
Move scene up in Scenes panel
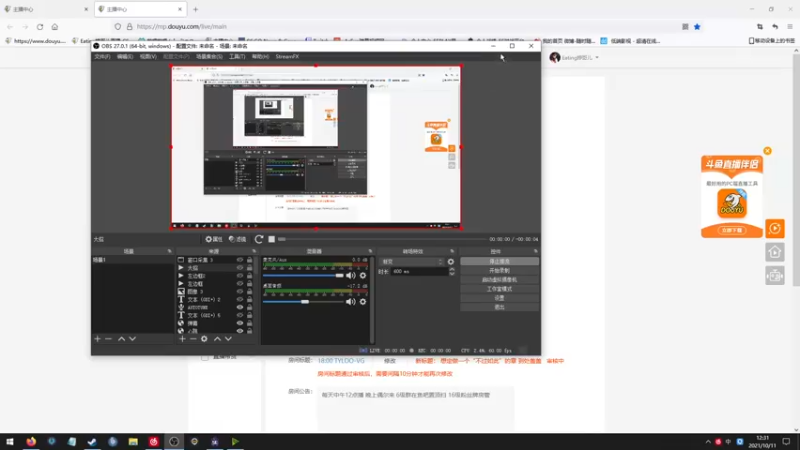[121, 339]
